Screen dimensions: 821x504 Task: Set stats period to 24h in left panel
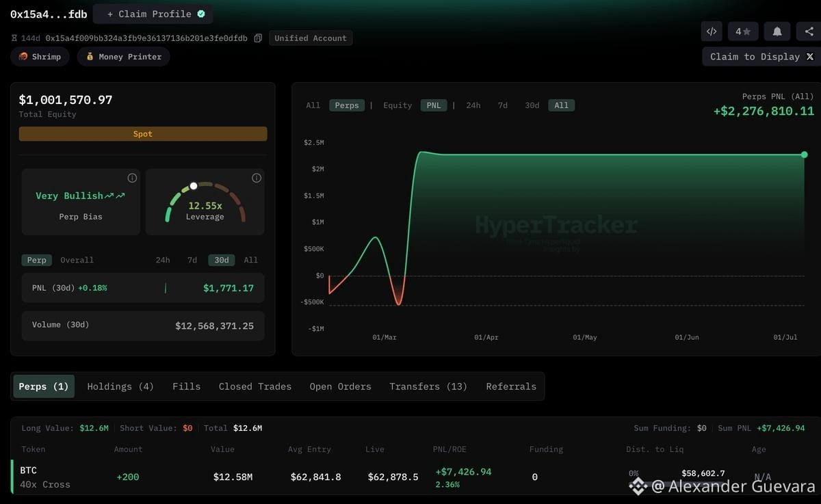[163, 260]
